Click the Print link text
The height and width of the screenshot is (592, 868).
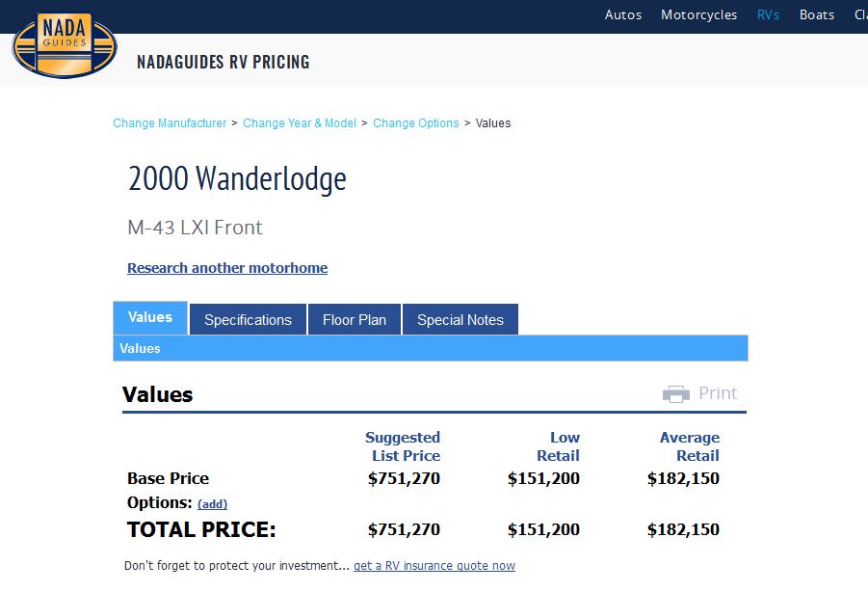click(x=718, y=393)
